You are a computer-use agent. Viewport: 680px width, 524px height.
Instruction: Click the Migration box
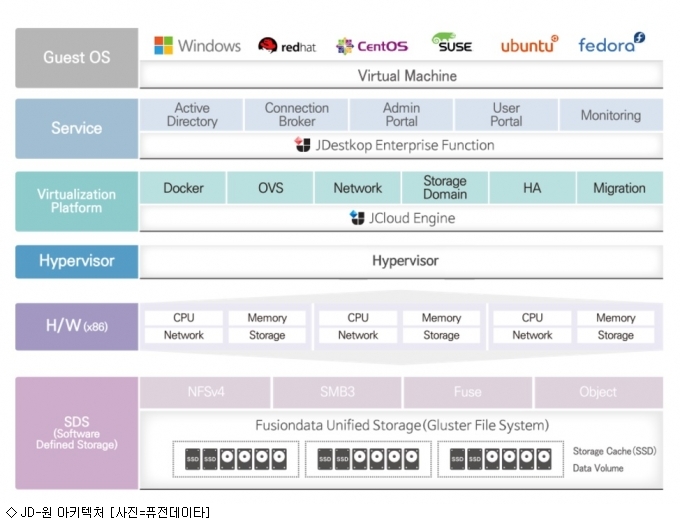(620, 188)
